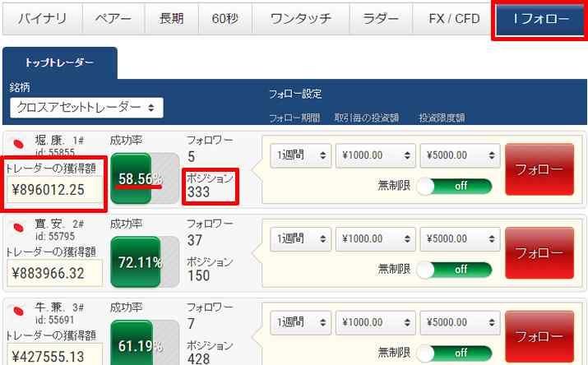Select the ラダー tab

pyautogui.click(x=381, y=19)
